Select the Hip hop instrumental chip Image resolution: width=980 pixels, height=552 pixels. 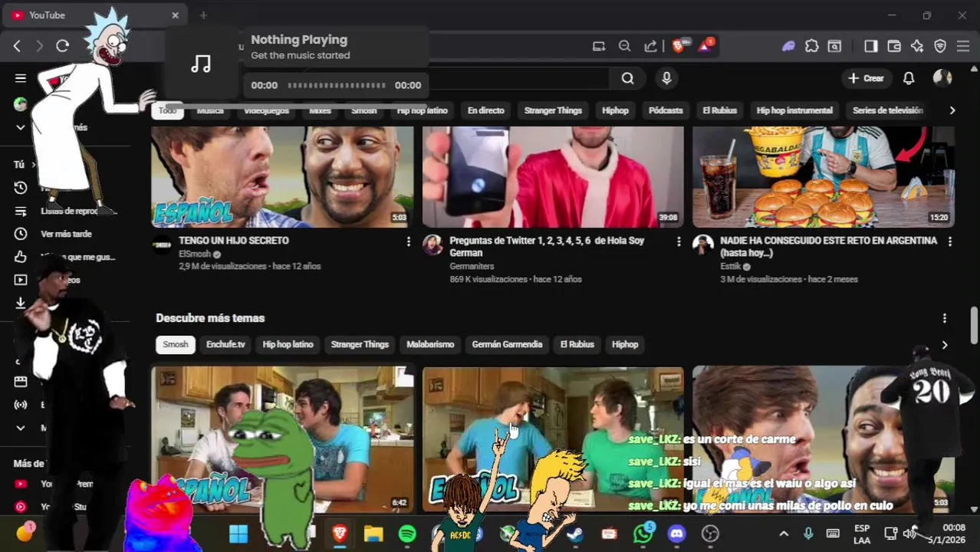pos(794,110)
